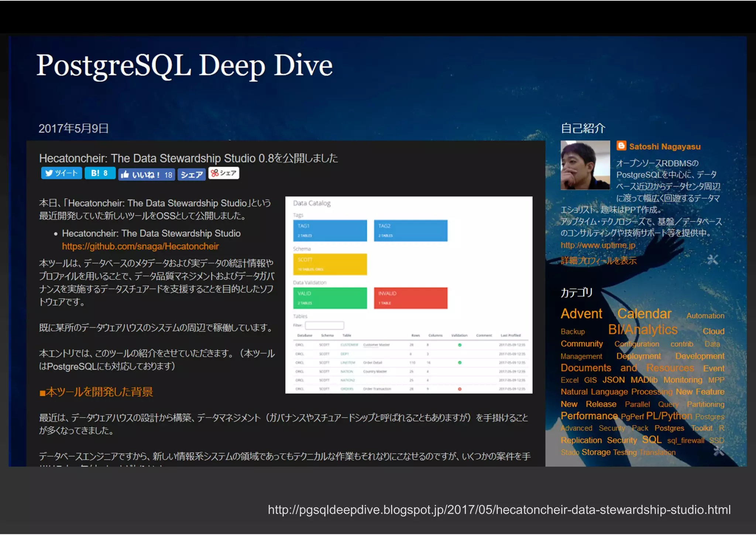Screen dimensions: 756x535
Task: Select the BI/Analytics category tag
Action: tap(643, 330)
